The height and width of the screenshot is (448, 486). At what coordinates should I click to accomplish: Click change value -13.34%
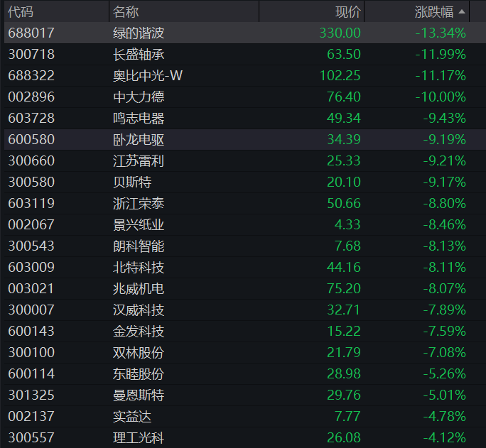tap(441, 33)
